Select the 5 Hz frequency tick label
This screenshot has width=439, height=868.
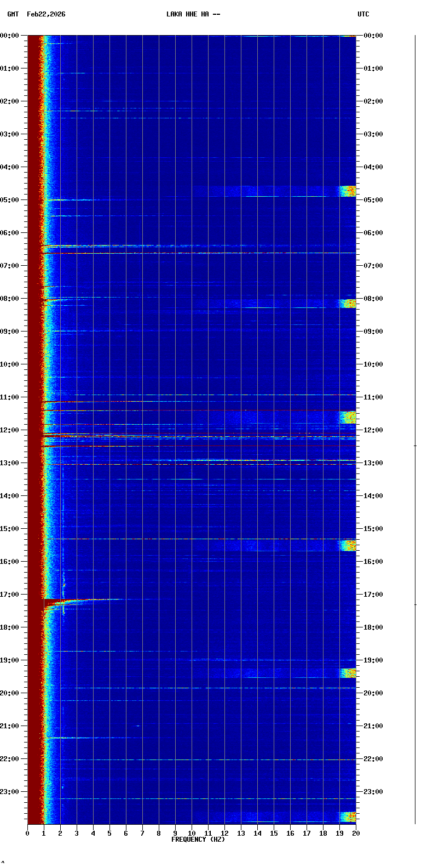109,833
